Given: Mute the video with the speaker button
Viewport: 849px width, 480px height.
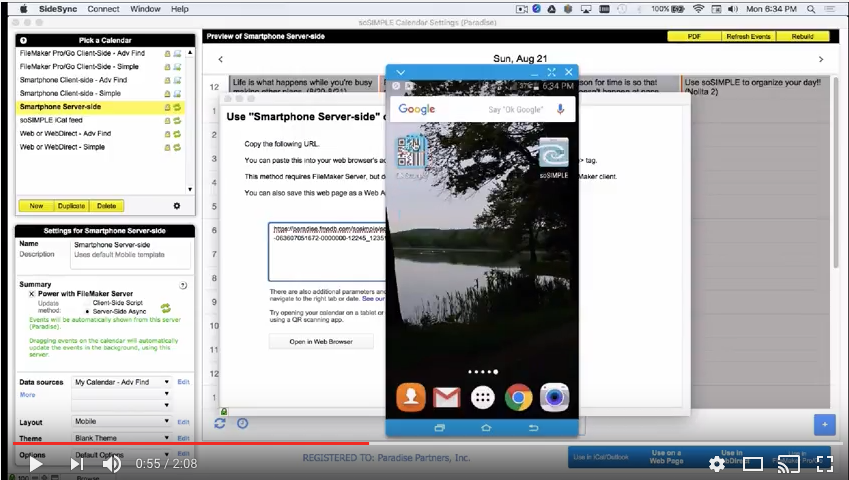Looking at the screenshot, I should (112, 464).
